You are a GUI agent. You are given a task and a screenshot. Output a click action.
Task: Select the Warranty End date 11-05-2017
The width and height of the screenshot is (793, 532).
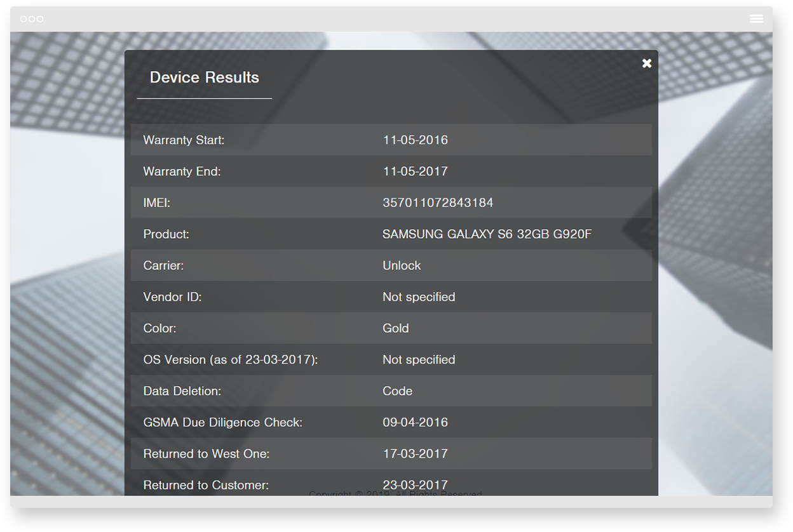pos(415,171)
